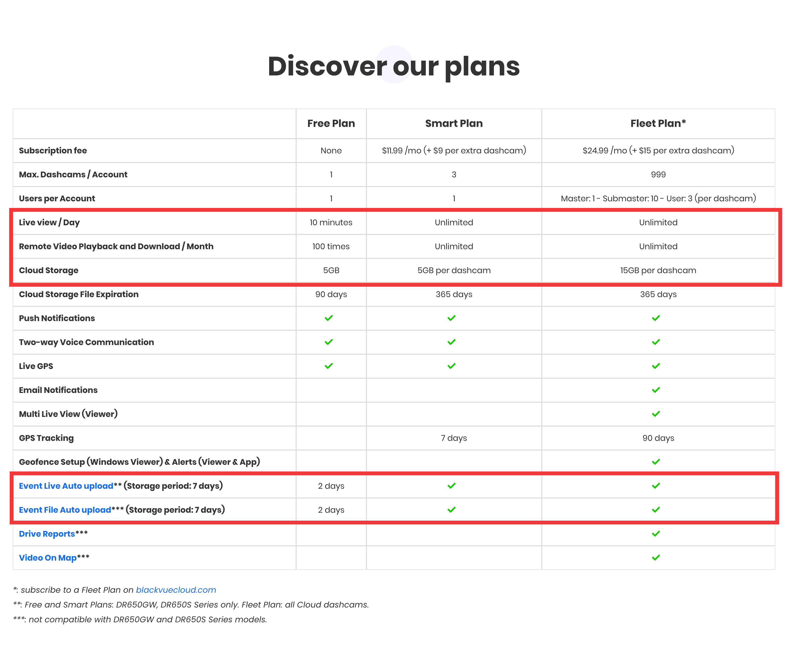
Task: Select the Cloud Storage File Expiration label
Action: [79, 294]
